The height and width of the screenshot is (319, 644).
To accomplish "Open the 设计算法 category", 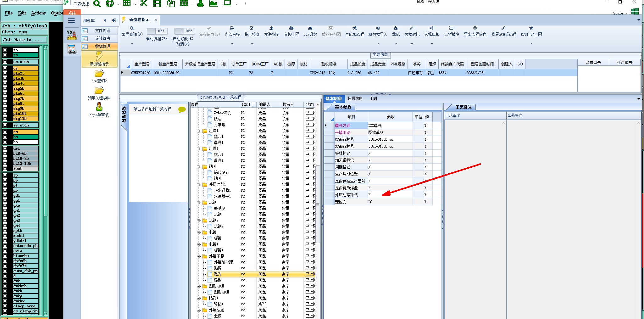I will tap(99, 38).
